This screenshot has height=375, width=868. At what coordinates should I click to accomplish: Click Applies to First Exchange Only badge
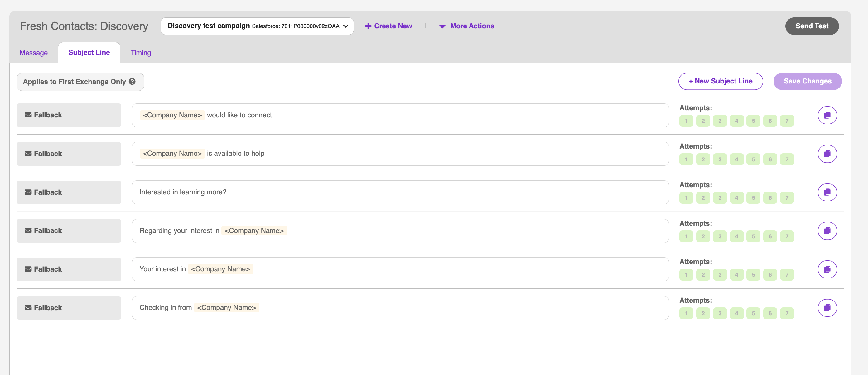80,82
